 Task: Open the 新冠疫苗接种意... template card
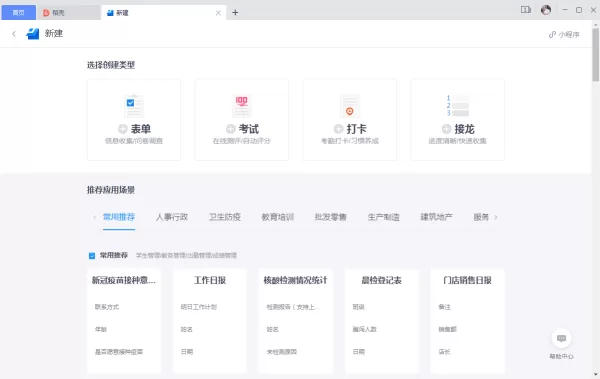pos(124,321)
